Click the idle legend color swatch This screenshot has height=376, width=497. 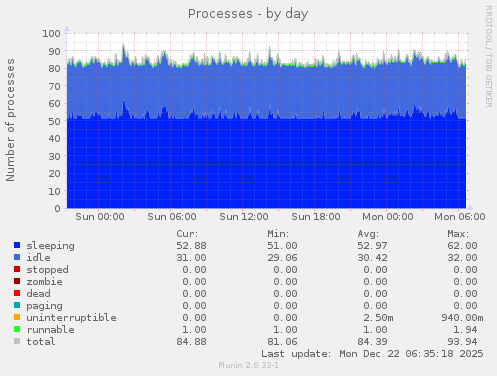click(17, 257)
